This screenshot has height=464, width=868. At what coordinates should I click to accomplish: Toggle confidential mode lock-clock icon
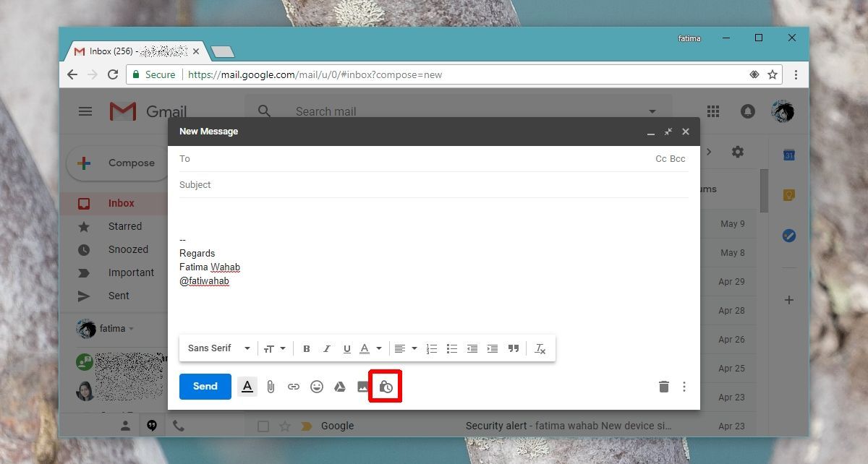(x=386, y=387)
